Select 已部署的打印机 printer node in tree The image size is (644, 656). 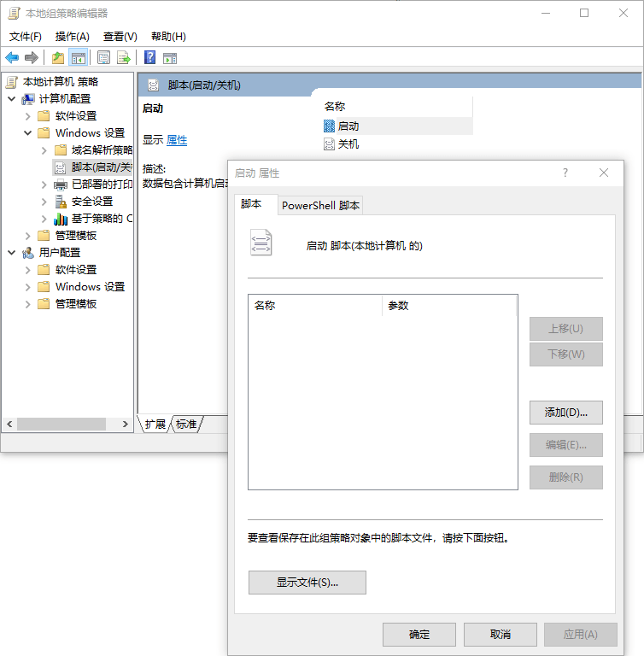tap(101, 184)
